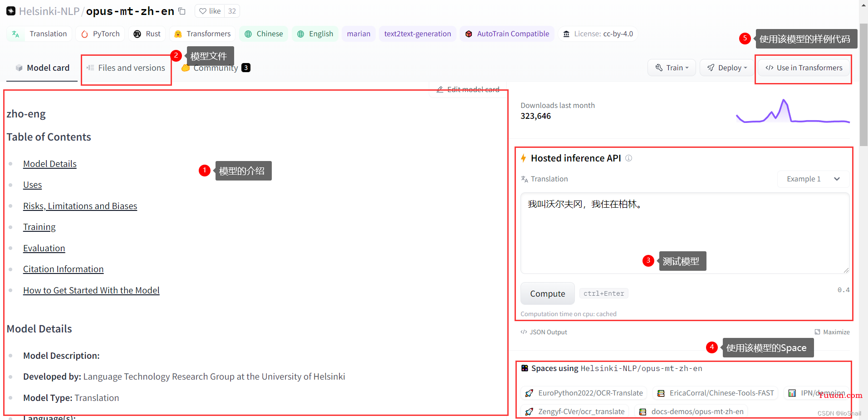Open the like count 32
This screenshot has height=420, width=868.
click(x=232, y=11)
